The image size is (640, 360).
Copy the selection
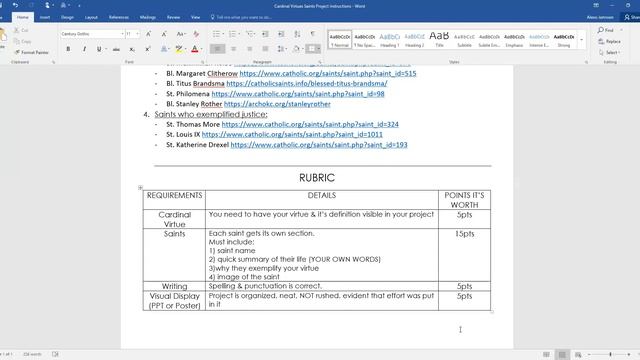coord(22,41)
